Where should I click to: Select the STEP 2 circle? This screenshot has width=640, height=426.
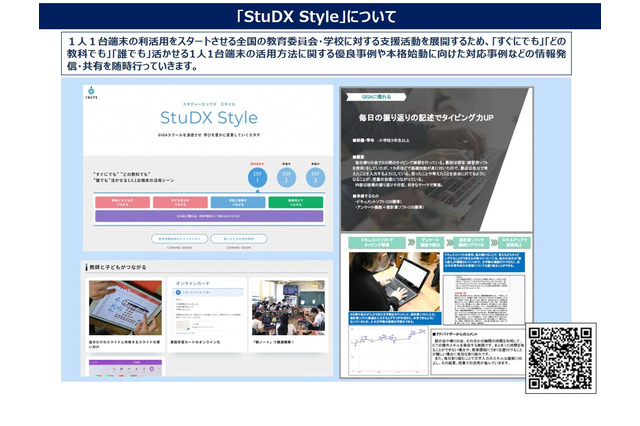pyautogui.click(x=286, y=178)
